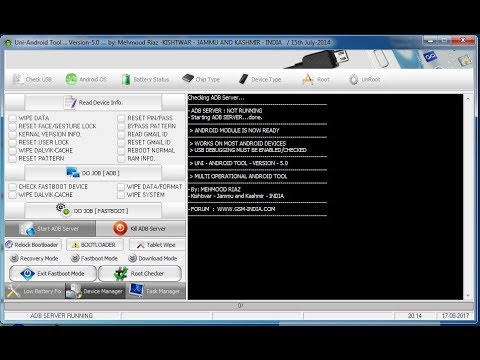Click the 17-08-2017 date in status bar
The width and height of the screenshot is (480, 360).
[x=455, y=315]
